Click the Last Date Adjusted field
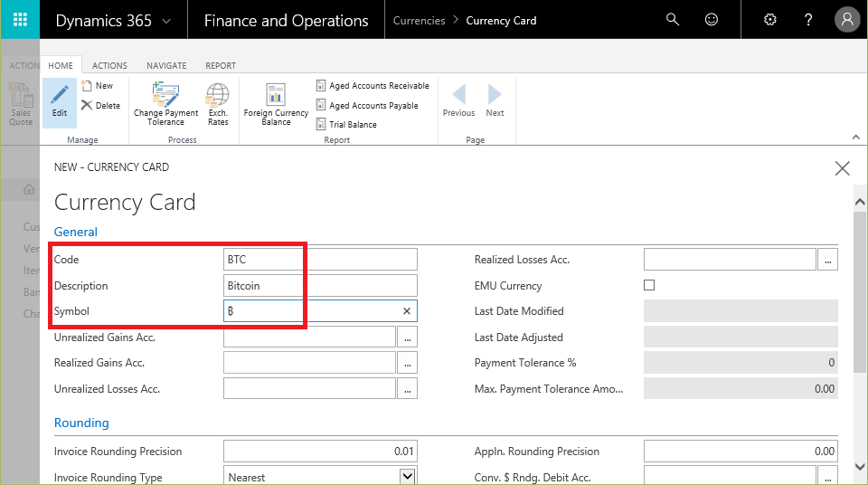Screen dimensions: 868x485 pos(741,337)
